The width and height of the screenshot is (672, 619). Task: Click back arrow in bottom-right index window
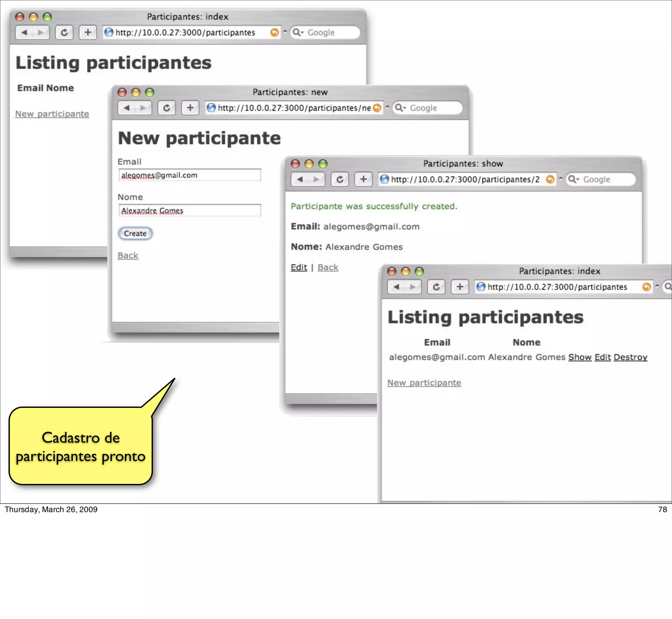coord(396,287)
